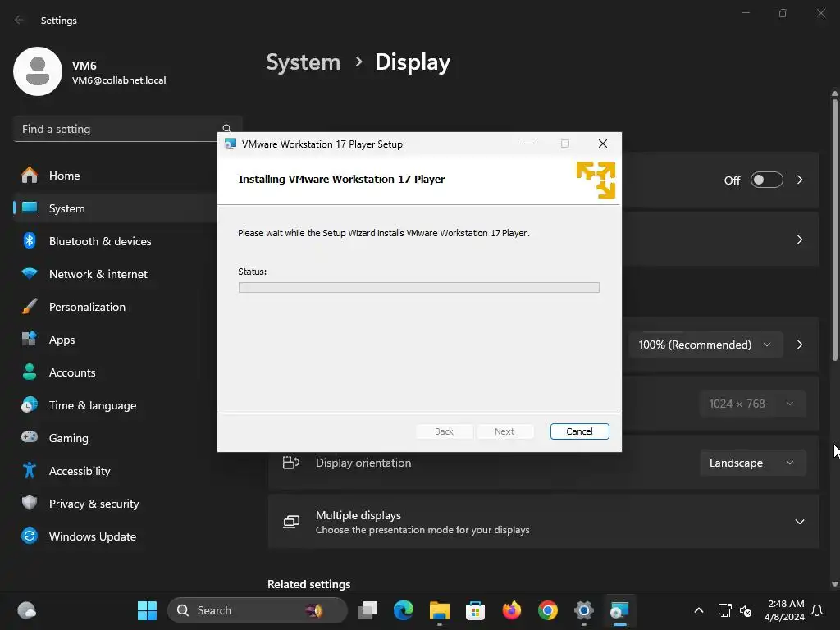Show hidden system tray icons

[699, 610]
